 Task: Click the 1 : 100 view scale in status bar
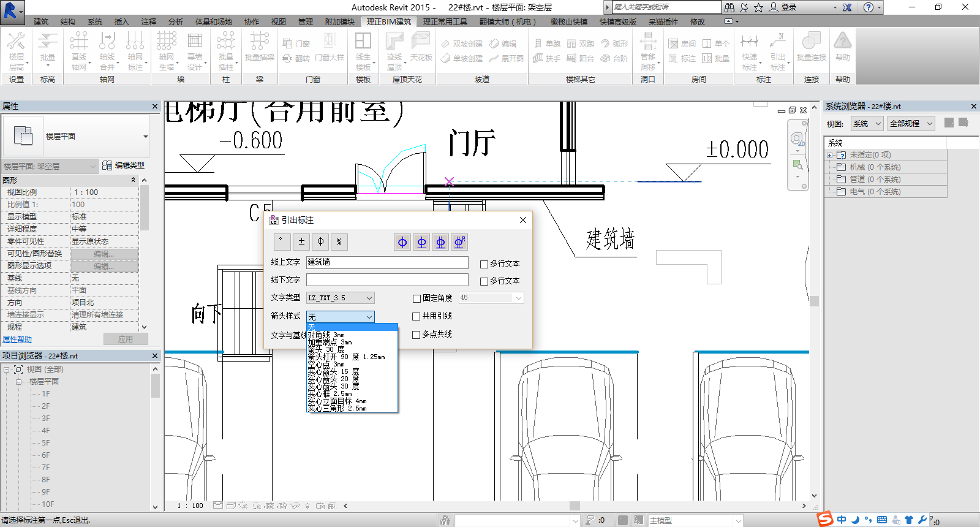tap(190, 506)
